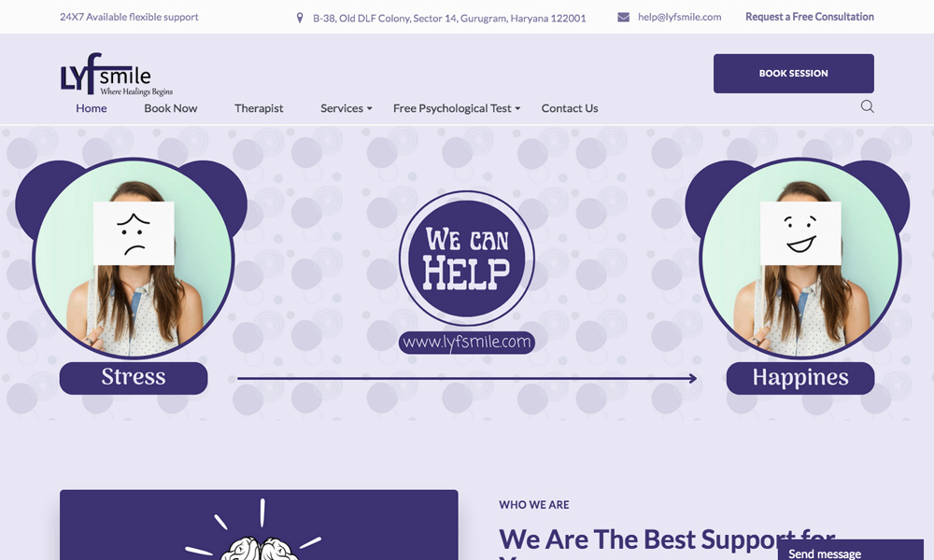Screen dimensions: 934x560
Task: Open the search magnifier icon
Action: (868, 106)
